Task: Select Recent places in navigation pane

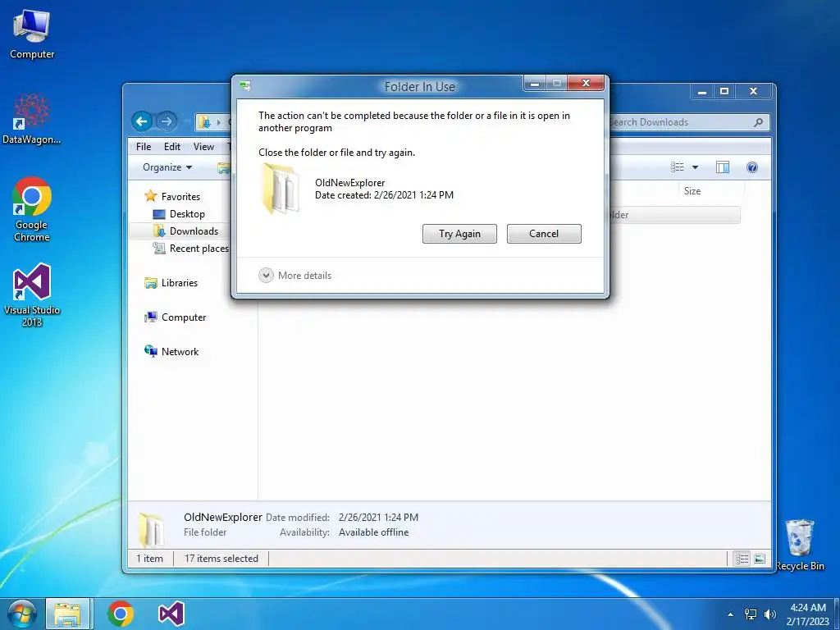Action: click(199, 248)
